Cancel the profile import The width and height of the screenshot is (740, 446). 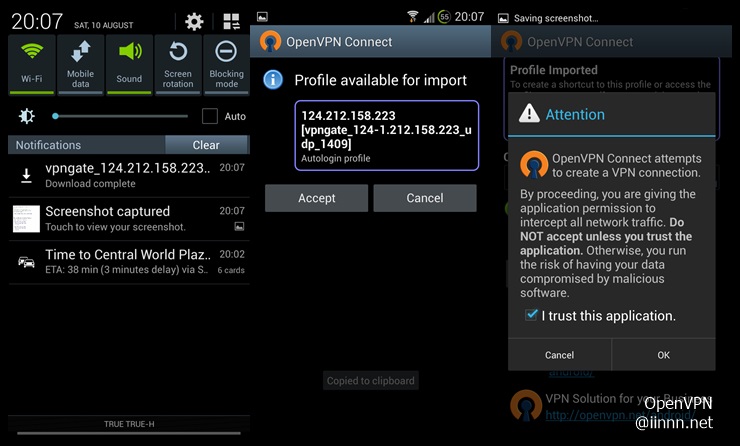(x=425, y=198)
